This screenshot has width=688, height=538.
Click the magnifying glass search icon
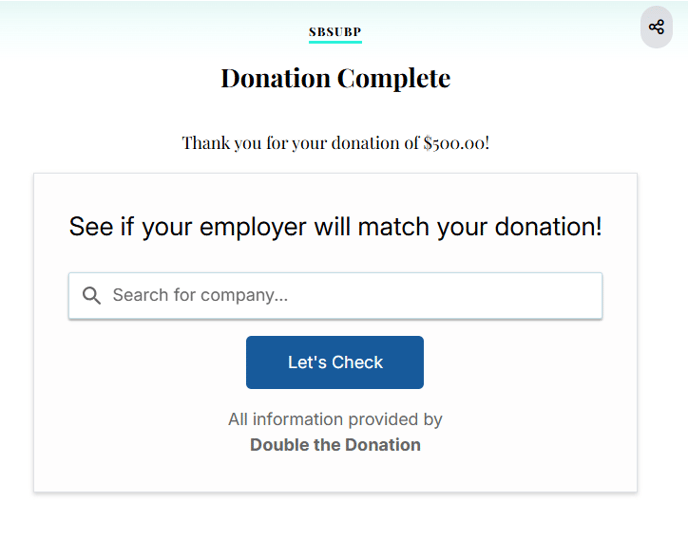click(91, 295)
